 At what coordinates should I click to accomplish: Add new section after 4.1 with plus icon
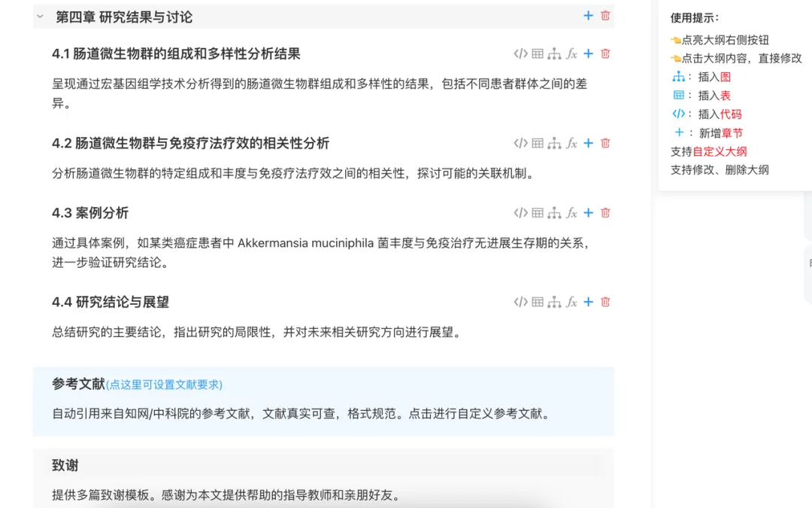coord(588,54)
